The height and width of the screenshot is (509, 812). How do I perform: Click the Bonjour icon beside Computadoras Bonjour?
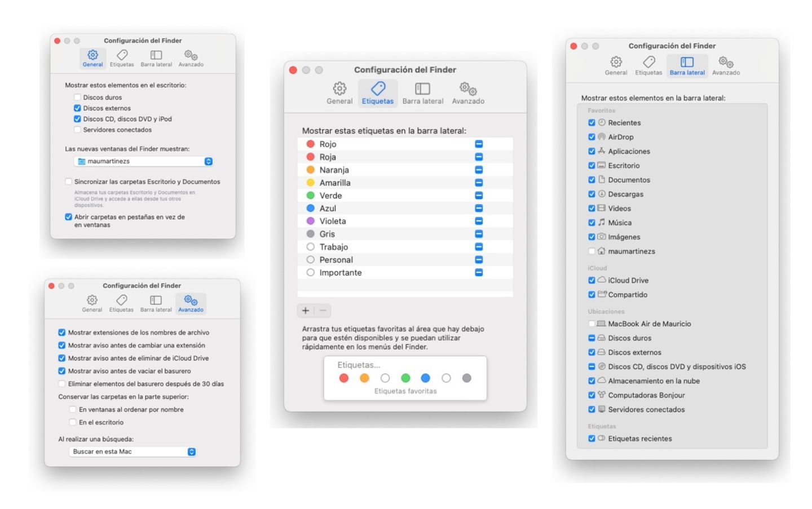click(x=602, y=395)
